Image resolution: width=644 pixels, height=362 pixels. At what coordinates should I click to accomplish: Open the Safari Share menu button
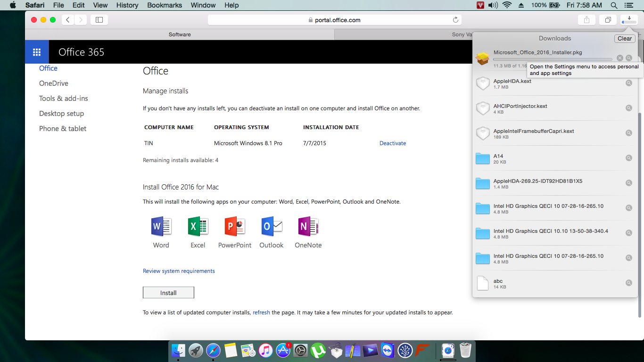tap(586, 20)
